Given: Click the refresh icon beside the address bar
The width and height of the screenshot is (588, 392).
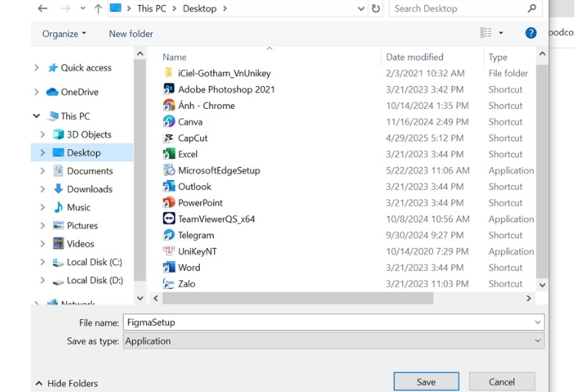Looking at the screenshot, I should (376, 8).
